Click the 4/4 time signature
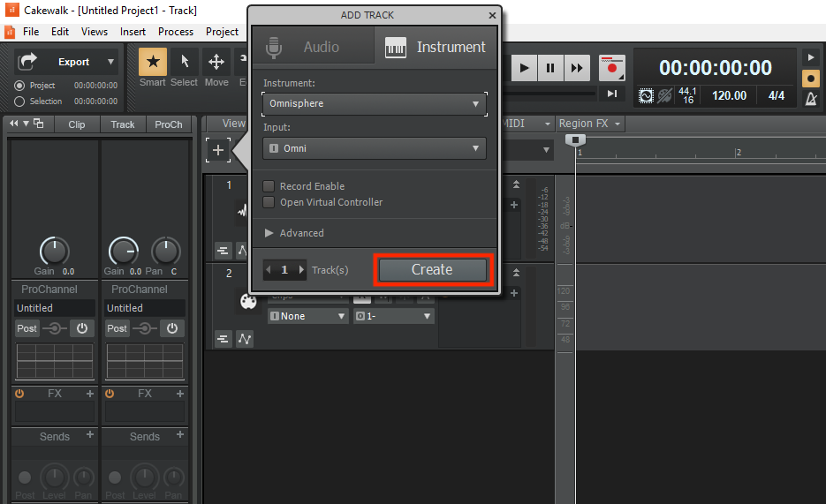The image size is (826, 504). pyautogui.click(x=776, y=95)
